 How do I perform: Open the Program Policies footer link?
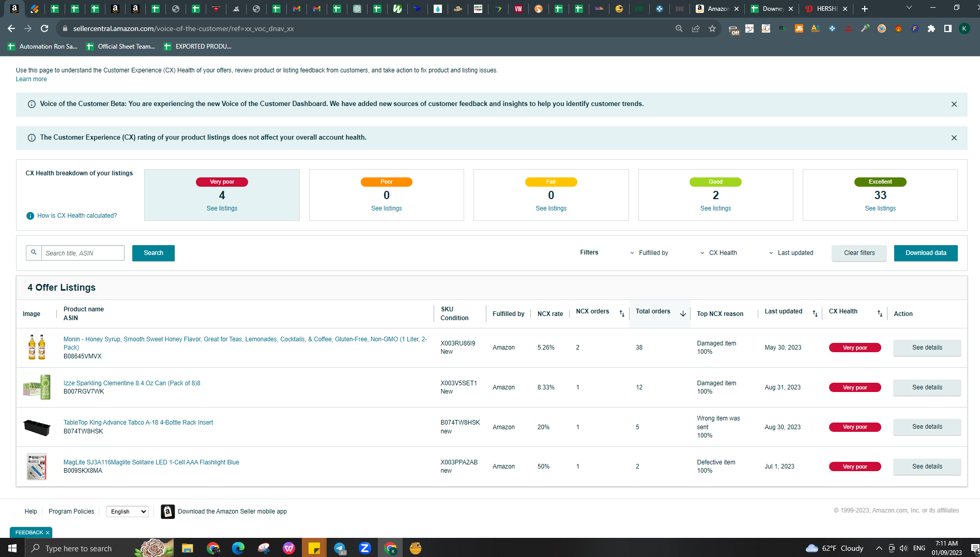71,511
